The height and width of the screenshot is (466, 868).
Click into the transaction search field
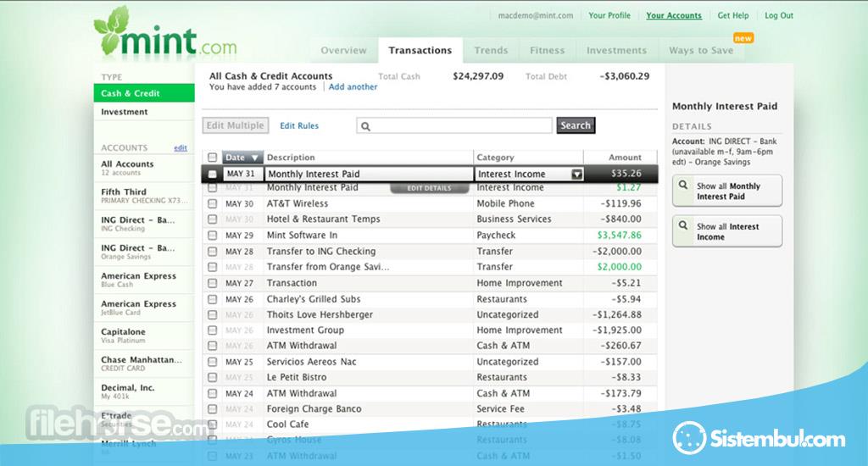(454, 125)
